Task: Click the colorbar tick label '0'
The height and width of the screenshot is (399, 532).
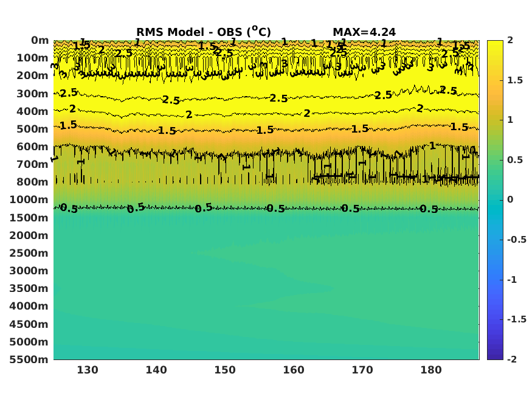Action: pyautogui.click(x=510, y=200)
